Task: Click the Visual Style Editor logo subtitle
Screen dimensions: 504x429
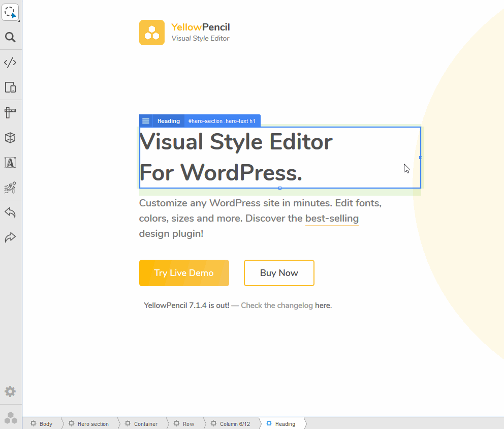Action: click(200, 38)
